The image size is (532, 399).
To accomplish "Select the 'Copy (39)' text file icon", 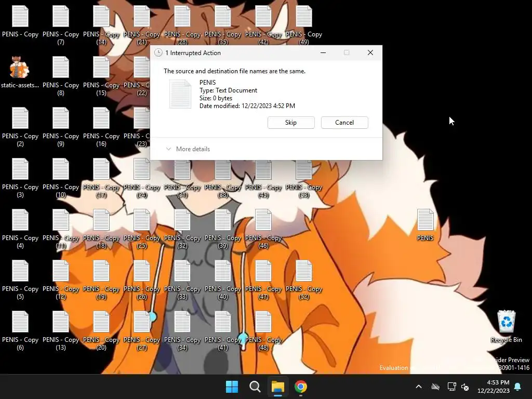I will point(223,220).
